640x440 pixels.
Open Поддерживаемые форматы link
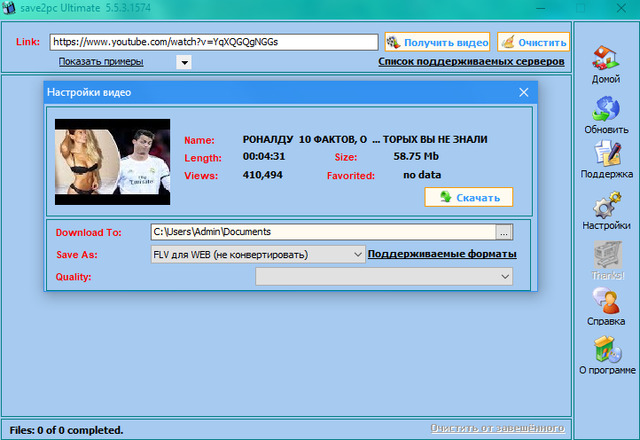tap(441, 254)
